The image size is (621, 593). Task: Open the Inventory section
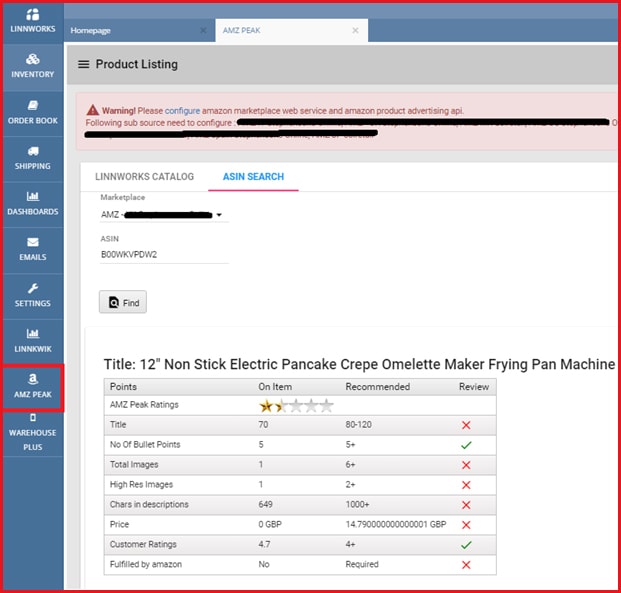(32, 66)
